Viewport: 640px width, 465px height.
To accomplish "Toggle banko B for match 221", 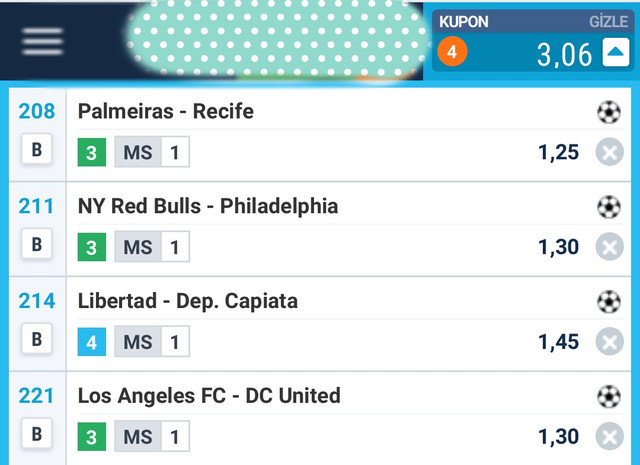I will tap(37, 434).
